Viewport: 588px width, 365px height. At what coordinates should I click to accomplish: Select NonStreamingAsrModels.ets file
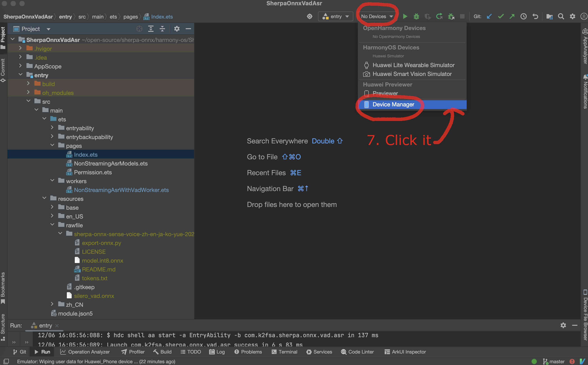click(110, 164)
